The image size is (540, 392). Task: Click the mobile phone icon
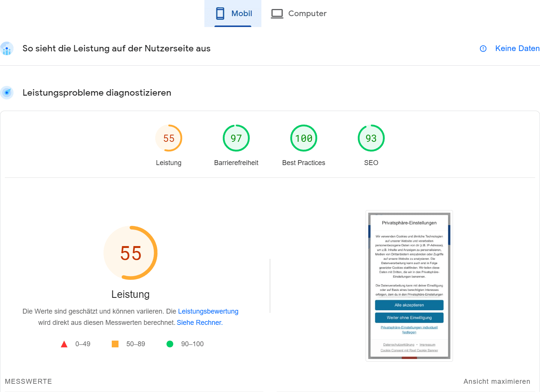coord(220,14)
